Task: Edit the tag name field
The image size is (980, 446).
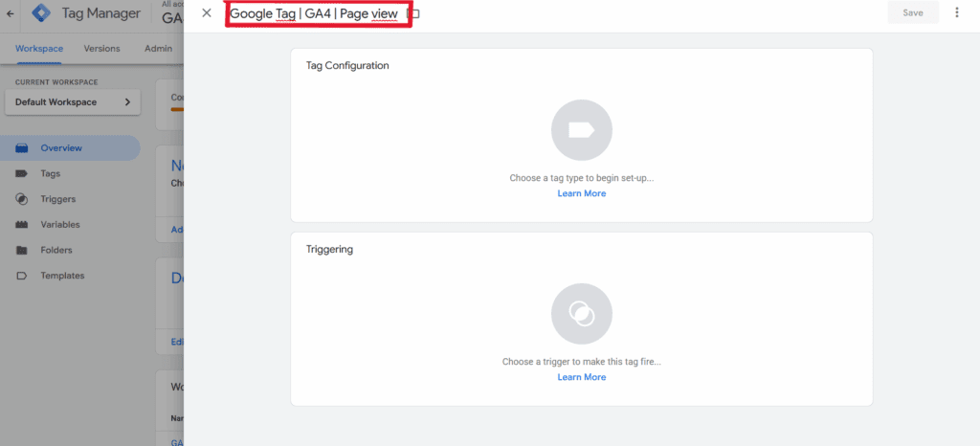Action: point(314,13)
